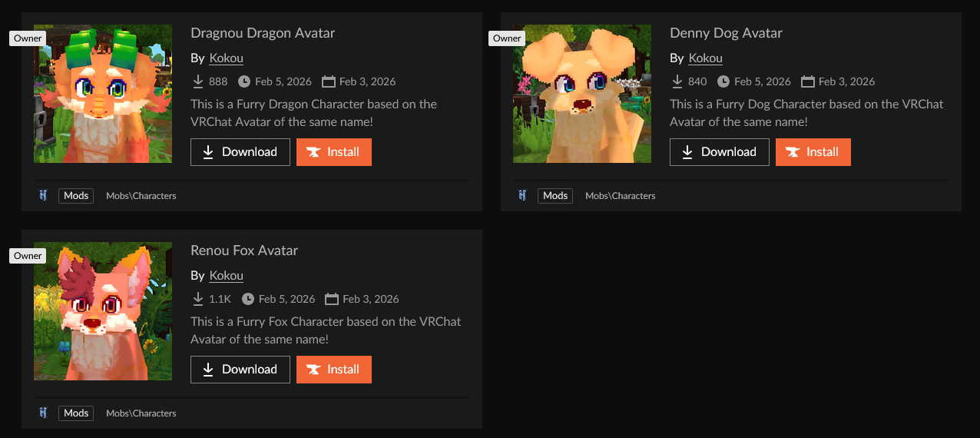Select the Mods tag on Denny Dog card
Screen dimensions: 980x438
coord(555,196)
